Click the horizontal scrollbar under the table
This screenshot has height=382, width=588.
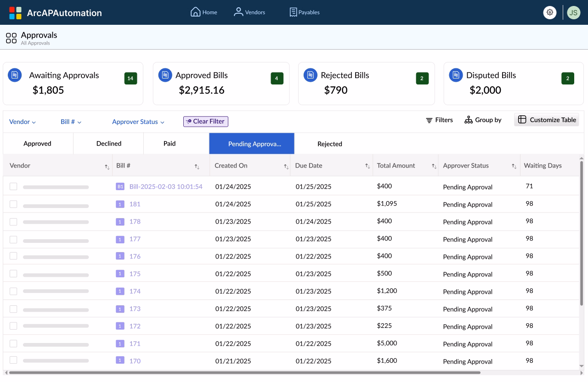click(x=244, y=372)
